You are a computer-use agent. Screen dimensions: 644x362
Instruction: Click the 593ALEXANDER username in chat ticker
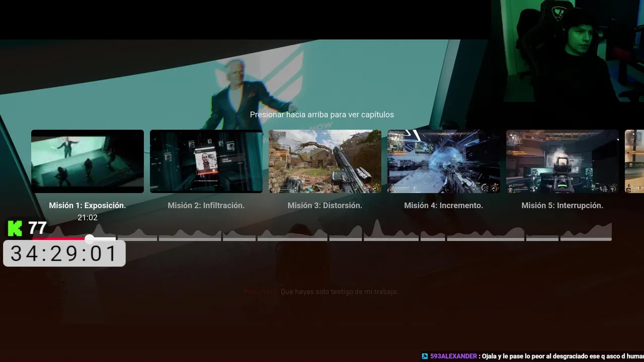click(453, 356)
